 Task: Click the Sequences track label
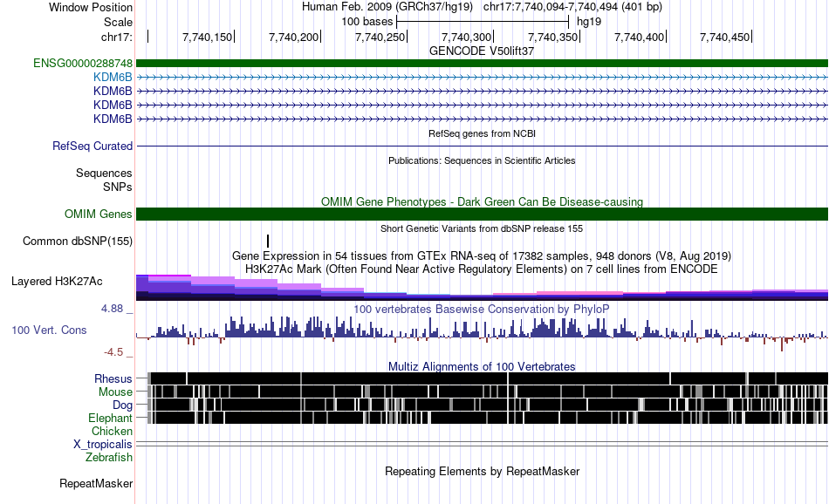click(x=104, y=173)
